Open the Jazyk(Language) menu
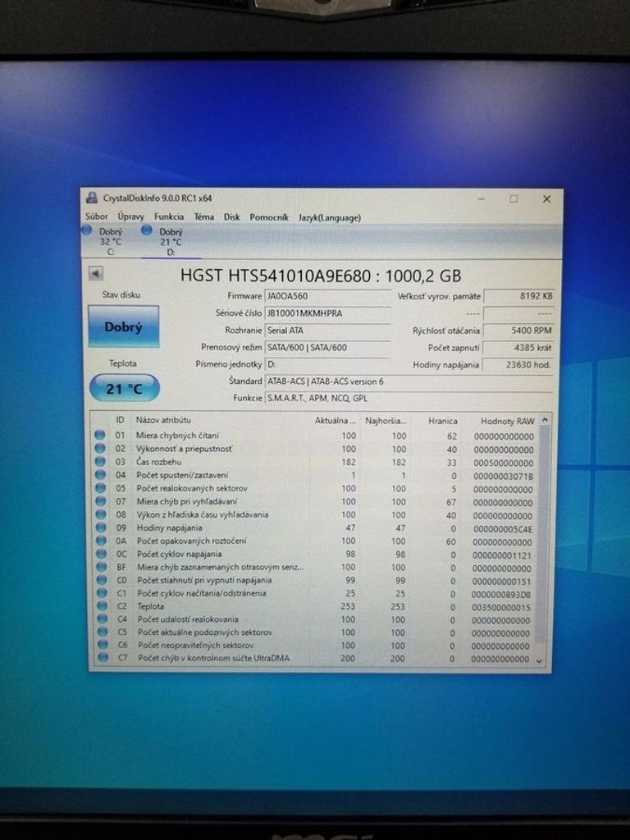The image size is (630, 840). (330, 217)
